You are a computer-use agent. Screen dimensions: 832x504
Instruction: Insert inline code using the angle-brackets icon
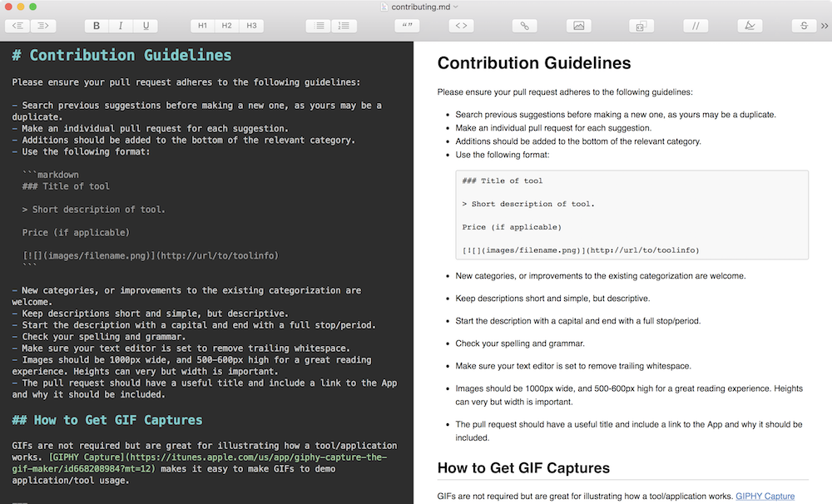461,26
